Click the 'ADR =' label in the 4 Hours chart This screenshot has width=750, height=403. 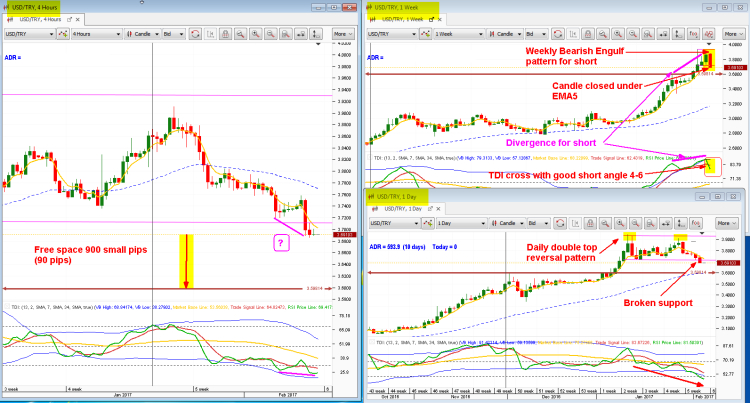point(13,58)
